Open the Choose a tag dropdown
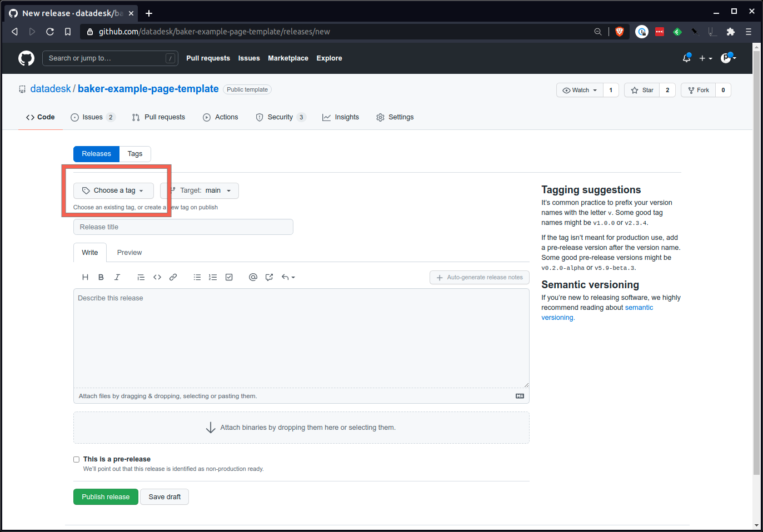Image resolution: width=763 pixels, height=532 pixels. click(113, 190)
